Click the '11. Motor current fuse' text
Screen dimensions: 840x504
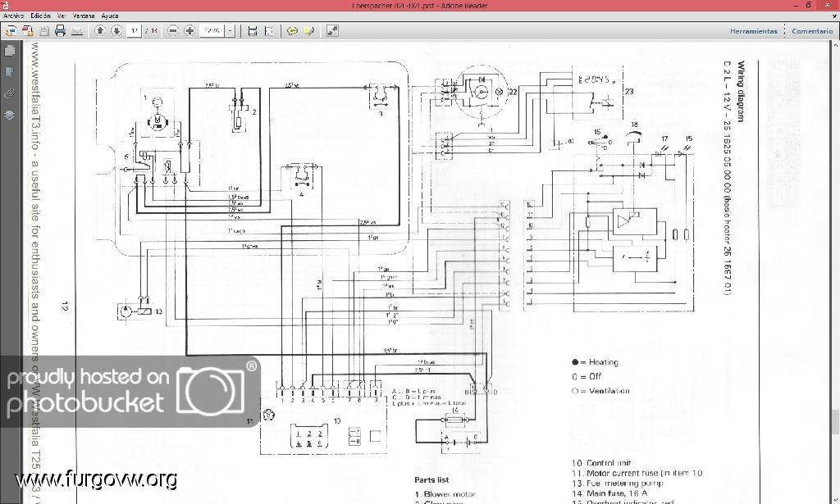pos(617,473)
